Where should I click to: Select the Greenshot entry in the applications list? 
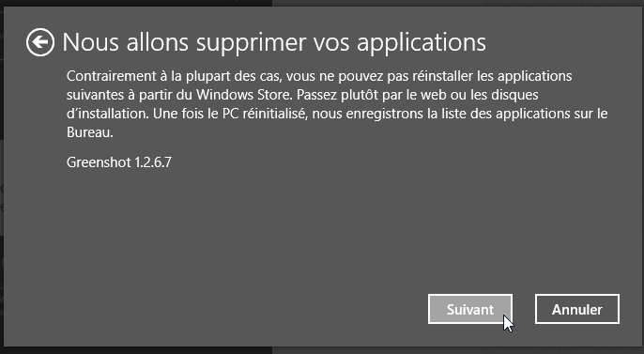tap(118, 162)
